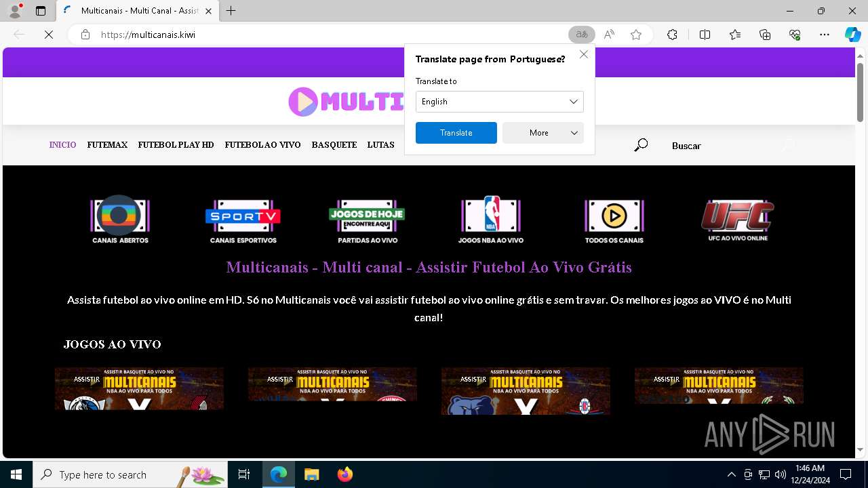868x488 pixels.
Task: Open the Favorites list
Action: tap(735, 35)
